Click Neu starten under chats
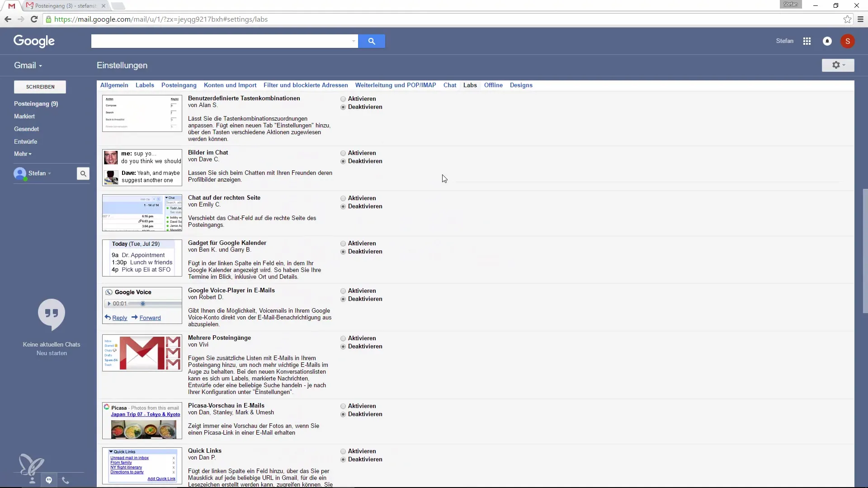The width and height of the screenshot is (868, 488). [52, 353]
